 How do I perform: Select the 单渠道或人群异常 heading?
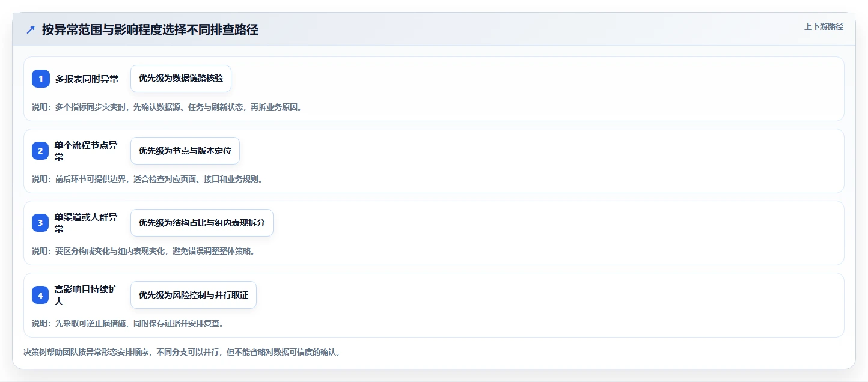[x=86, y=223]
